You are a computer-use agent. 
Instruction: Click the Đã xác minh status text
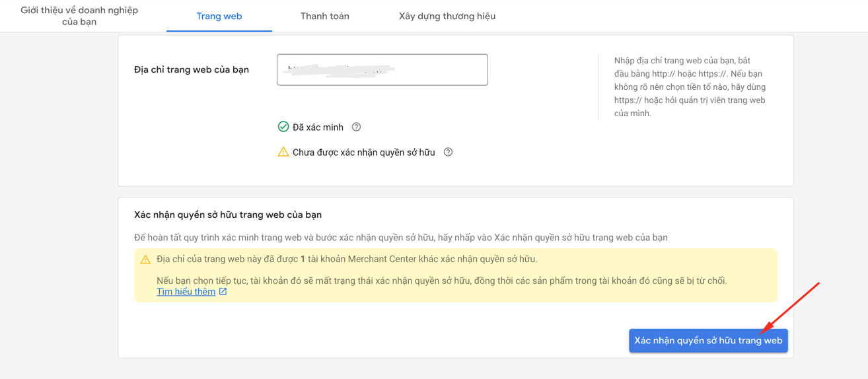(x=318, y=127)
